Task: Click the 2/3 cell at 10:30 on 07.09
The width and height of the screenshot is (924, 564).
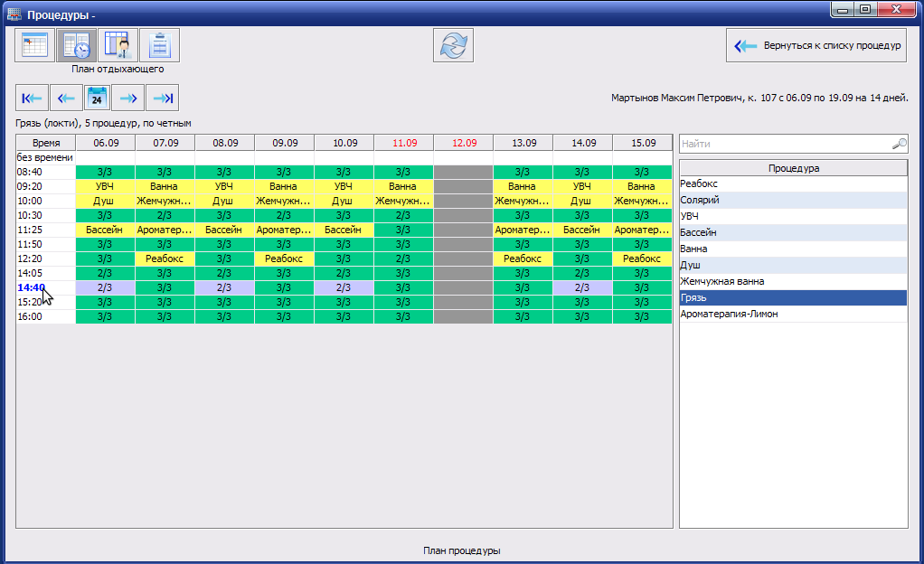Action: (x=165, y=215)
